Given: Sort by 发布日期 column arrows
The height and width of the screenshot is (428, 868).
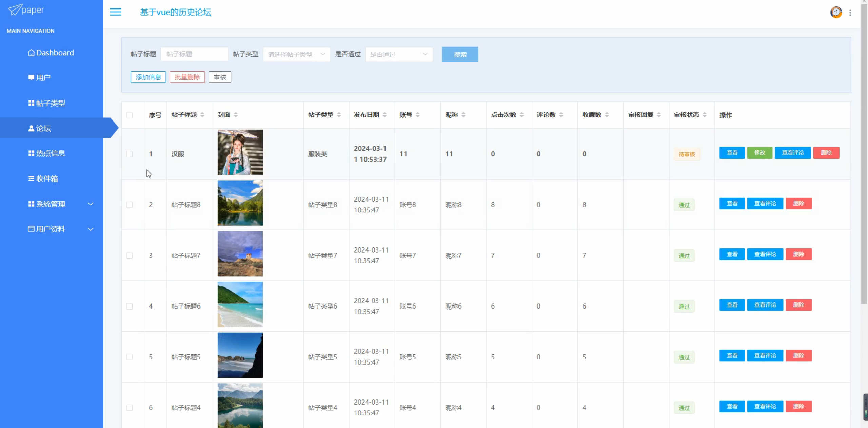Looking at the screenshot, I should pyautogui.click(x=384, y=115).
